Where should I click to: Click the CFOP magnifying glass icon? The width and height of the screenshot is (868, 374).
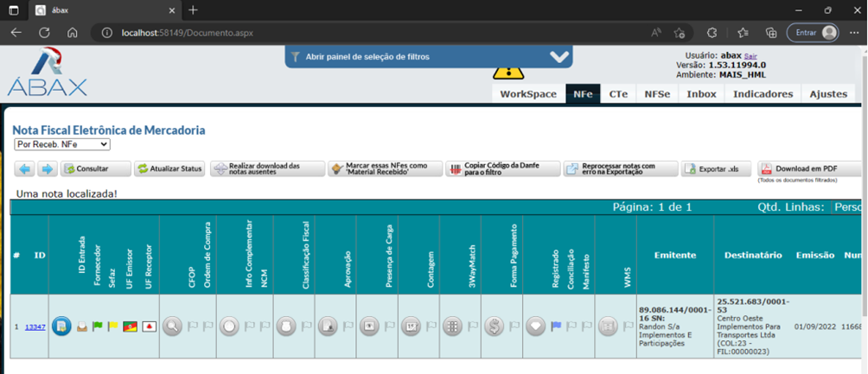[171, 326]
